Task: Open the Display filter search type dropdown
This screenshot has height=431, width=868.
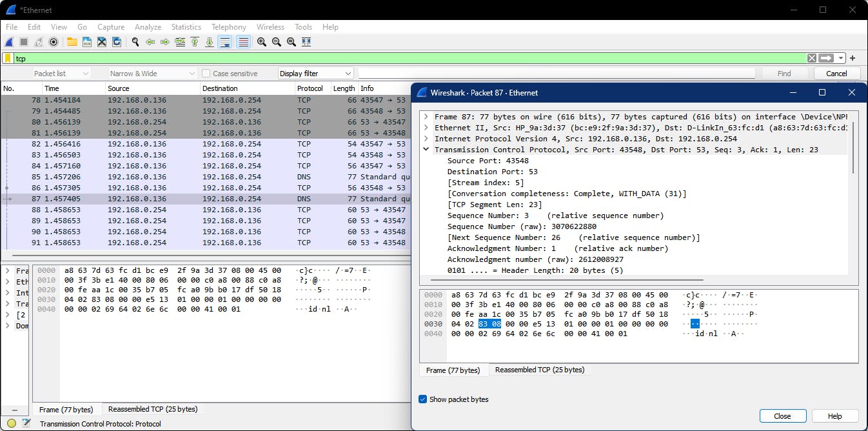Action: coord(315,74)
